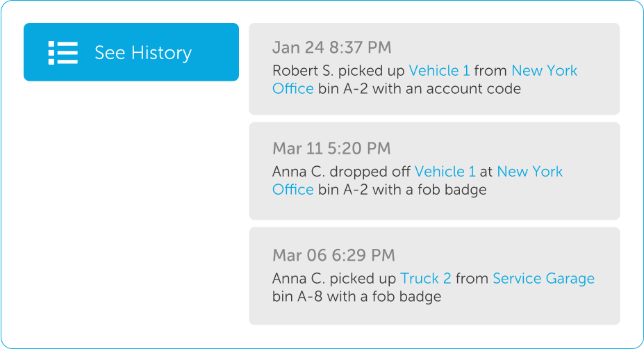The height and width of the screenshot is (349, 644).
Task: Follow the Service Garage link
Action: 544,278
